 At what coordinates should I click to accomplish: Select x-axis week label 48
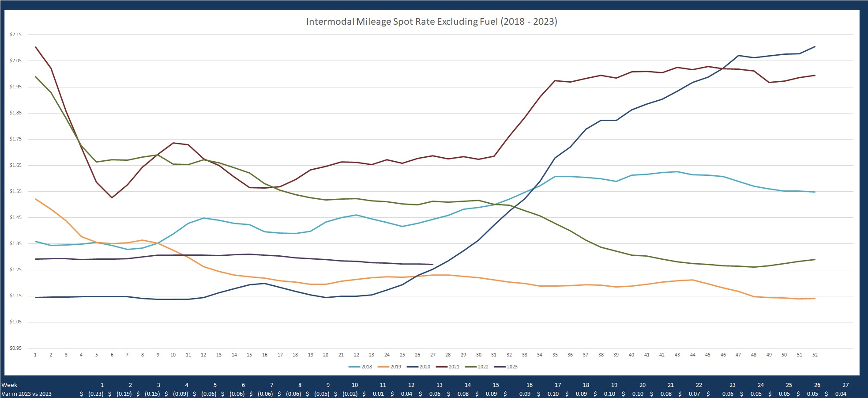[754, 355]
